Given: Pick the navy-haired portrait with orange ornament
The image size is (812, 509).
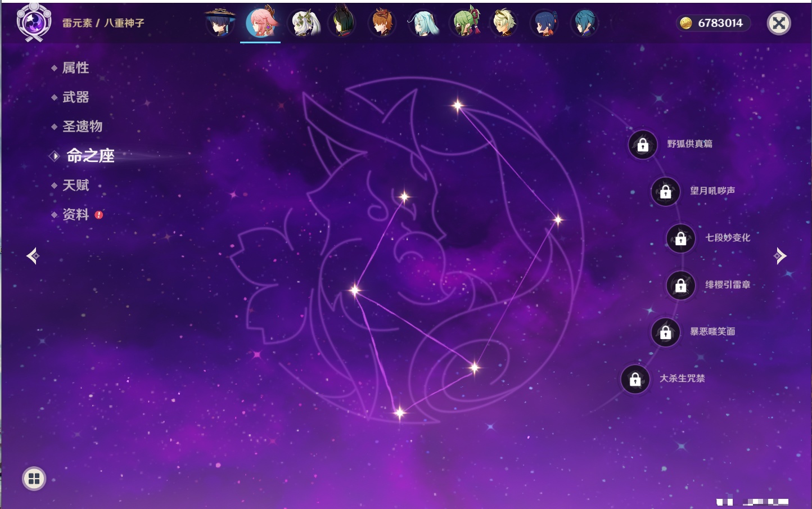Looking at the screenshot, I should click(544, 23).
